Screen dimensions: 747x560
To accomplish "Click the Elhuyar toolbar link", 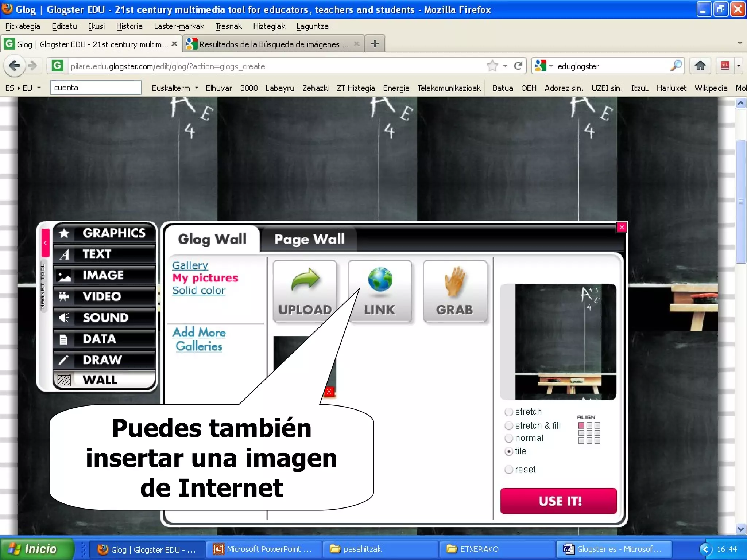I will [x=218, y=88].
